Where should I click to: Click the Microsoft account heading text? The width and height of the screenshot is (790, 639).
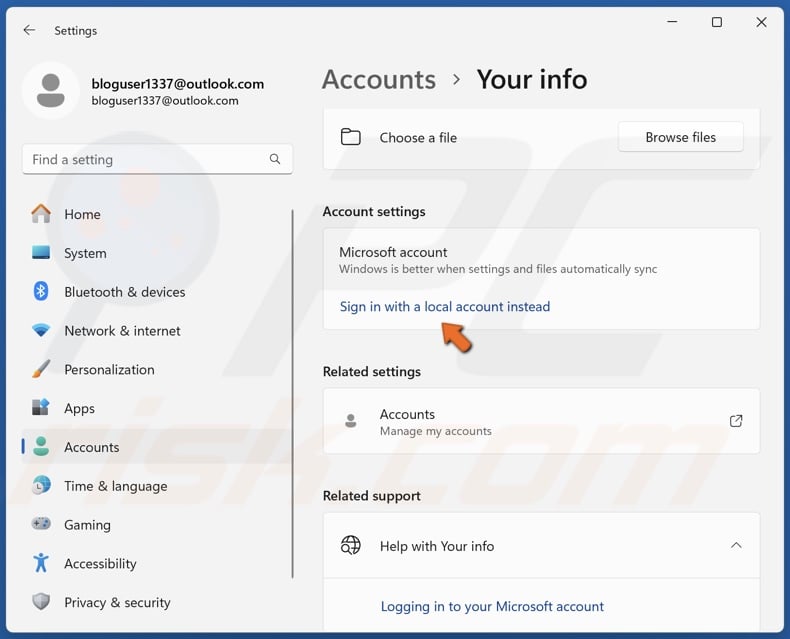click(393, 252)
